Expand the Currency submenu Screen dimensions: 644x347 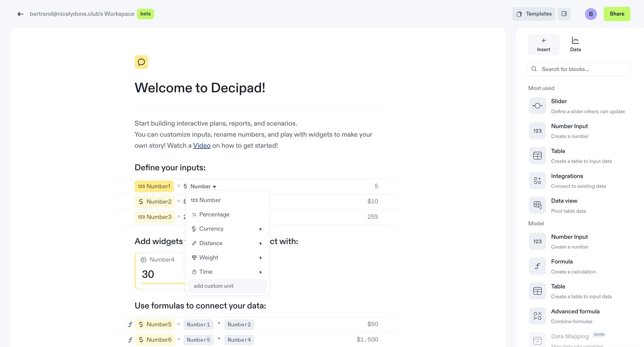(x=227, y=229)
